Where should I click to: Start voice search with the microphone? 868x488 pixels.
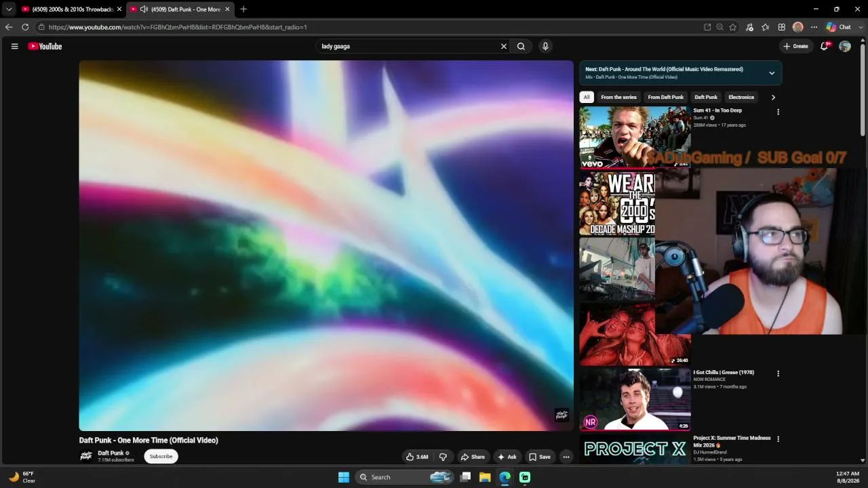coord(545,46)
